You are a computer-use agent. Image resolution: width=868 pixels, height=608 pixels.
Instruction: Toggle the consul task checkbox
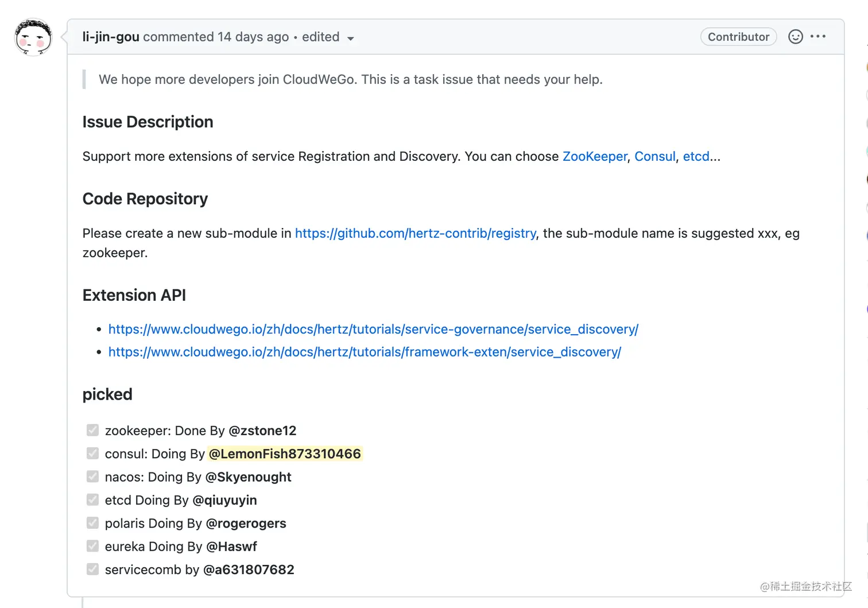[92, 454]
